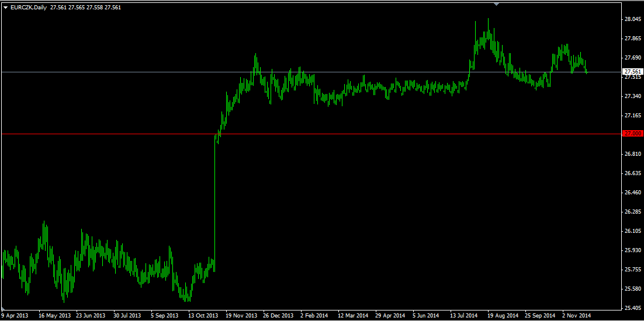
Task: Click the 26.105 price axis label
Action: pos(632,231)
